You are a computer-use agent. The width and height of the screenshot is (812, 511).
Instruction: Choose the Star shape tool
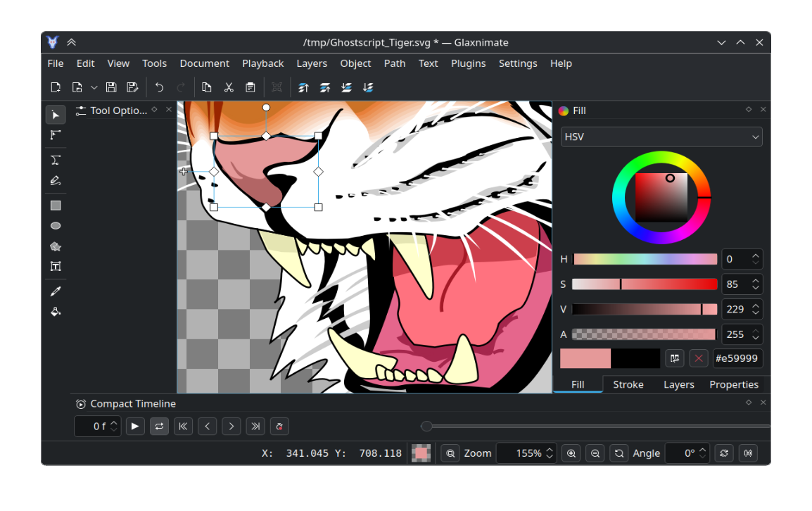point(56,246)
